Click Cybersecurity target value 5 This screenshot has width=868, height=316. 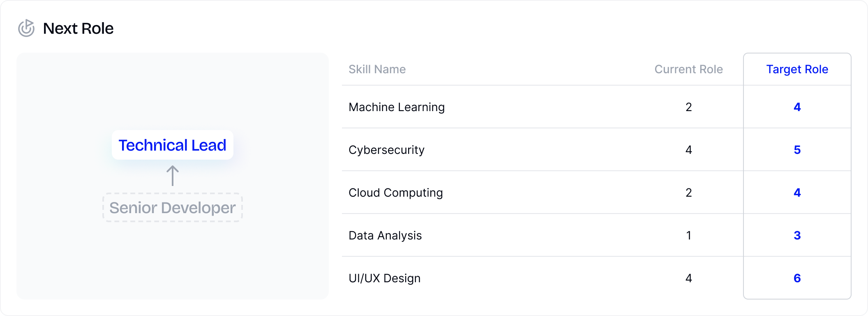[797, 150]
